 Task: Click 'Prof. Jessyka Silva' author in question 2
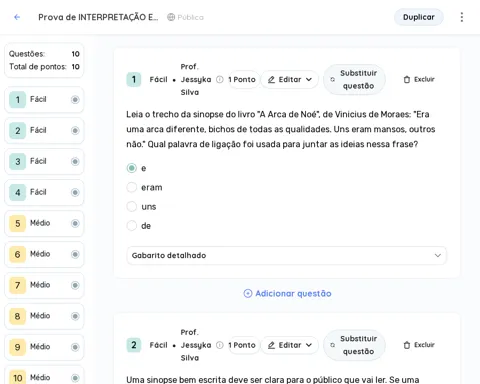coord(196,345)
